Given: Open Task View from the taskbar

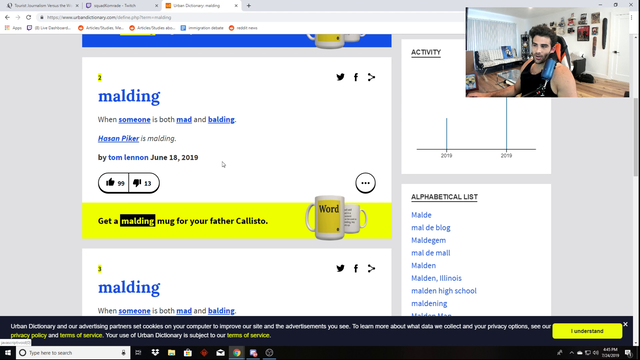Looking at the screenshot, I should point(138,353).
